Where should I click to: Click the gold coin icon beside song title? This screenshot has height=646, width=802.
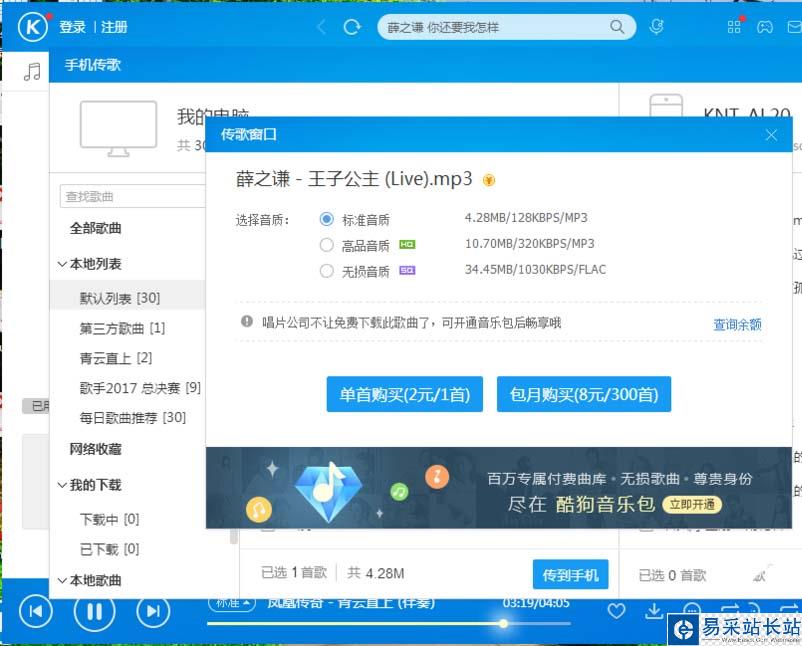point(489,180)
